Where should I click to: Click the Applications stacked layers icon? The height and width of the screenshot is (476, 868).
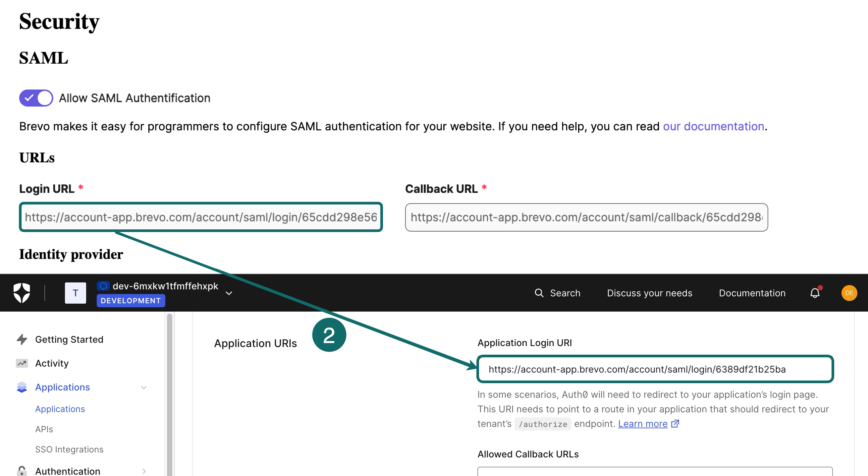coord(22,387)
